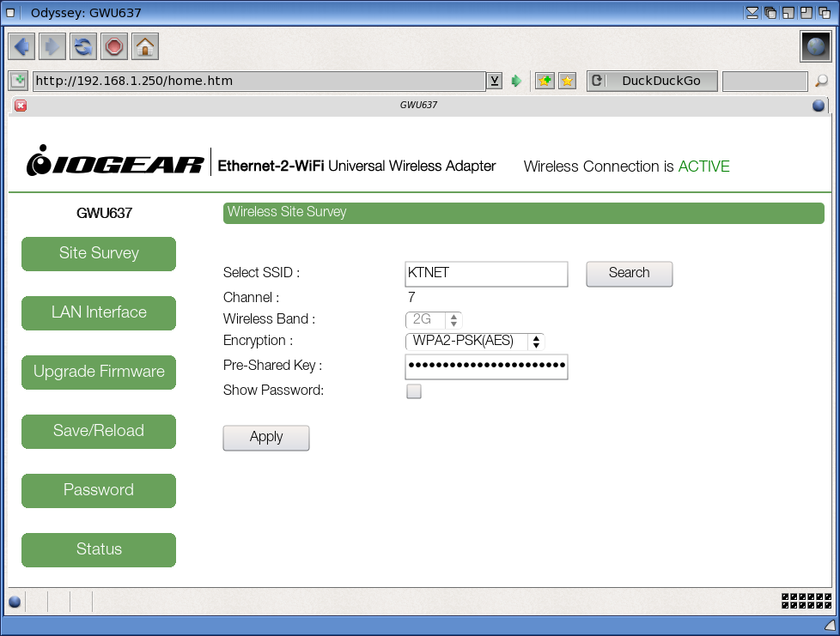Focus the address bar URL field
Image resolution: width=840 pixels, height=636 pixels.
[x=259, y=81]
